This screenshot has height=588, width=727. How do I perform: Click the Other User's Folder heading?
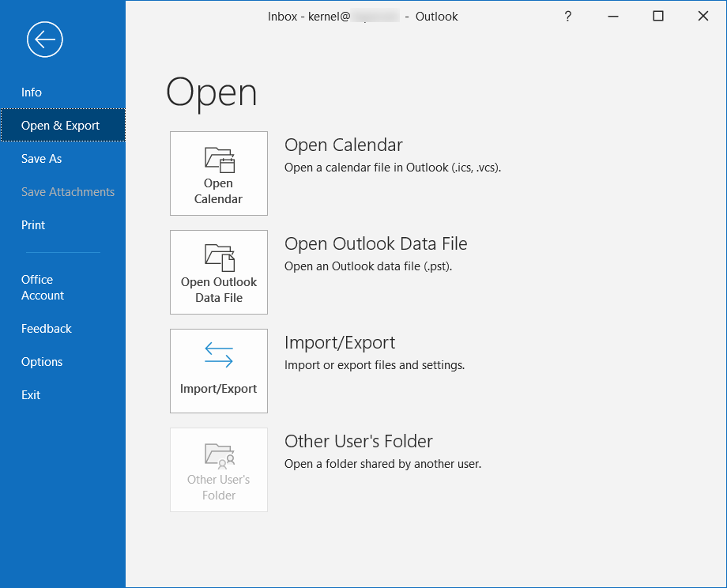coord(359,442)
